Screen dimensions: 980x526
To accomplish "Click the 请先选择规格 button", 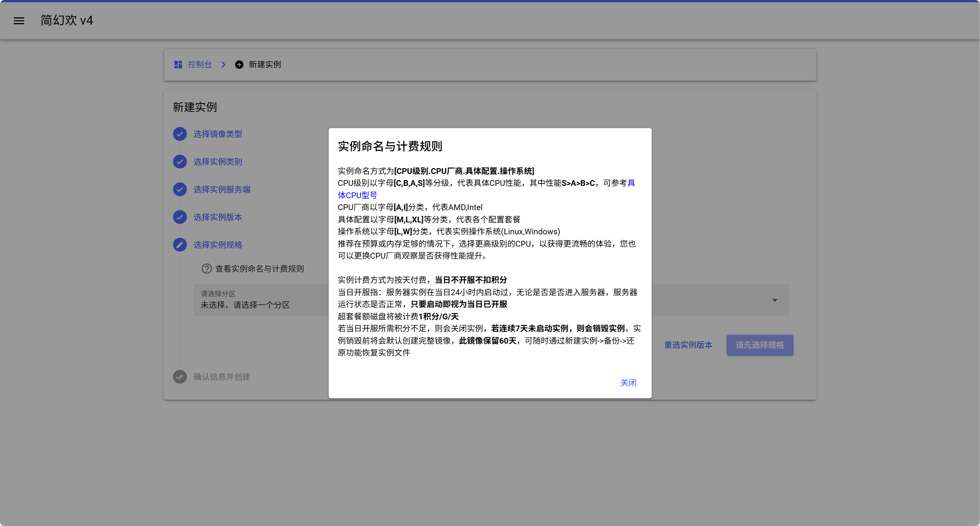I will (760, 345).
